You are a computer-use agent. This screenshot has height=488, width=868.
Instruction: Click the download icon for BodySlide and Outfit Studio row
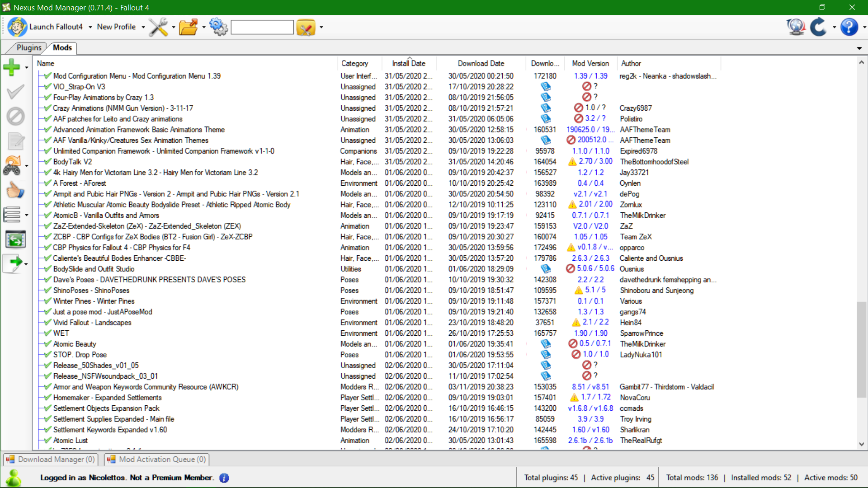click(546, 269)
